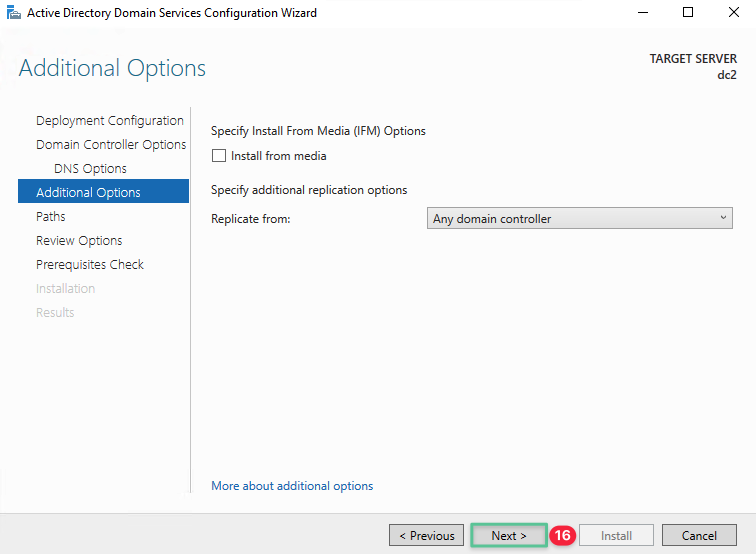Open the Replicate from dropdown
The image size is (756, 554).
[579, 219]
